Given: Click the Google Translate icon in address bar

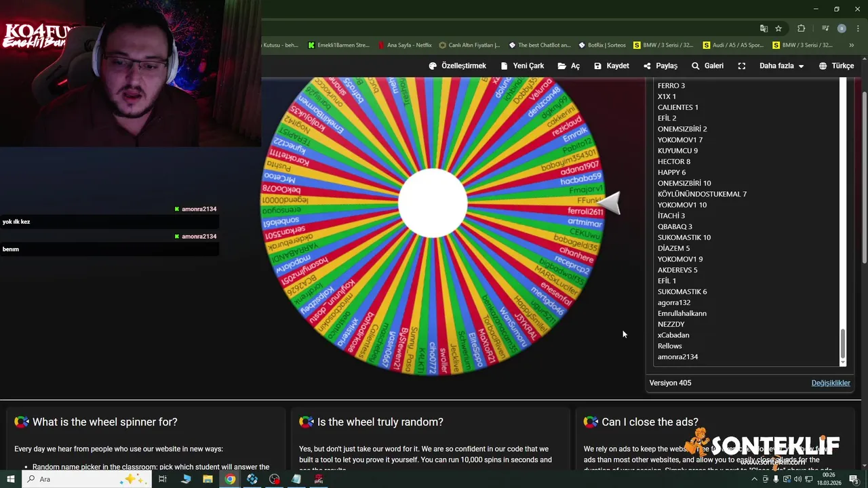Looking at the screenshot, I should click(764, 28).
